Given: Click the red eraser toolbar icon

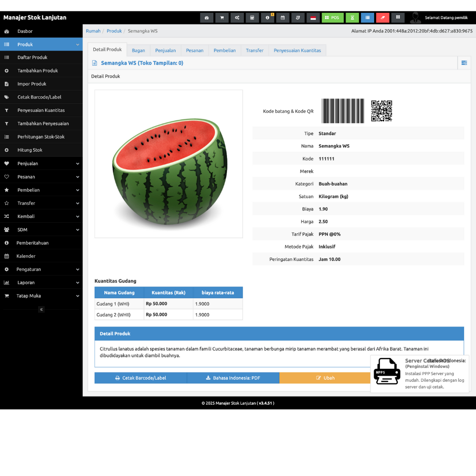Looking at the screenshot, I should (383, 18).
